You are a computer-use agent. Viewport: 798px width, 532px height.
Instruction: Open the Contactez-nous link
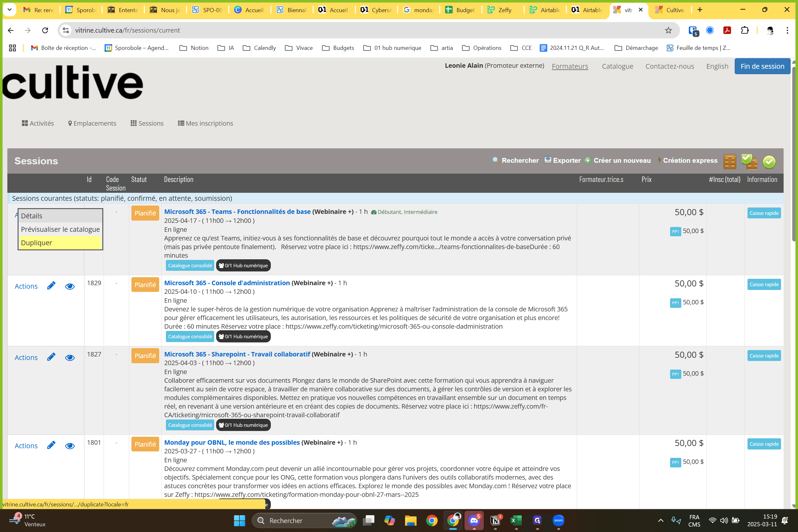tap(669, 66)
